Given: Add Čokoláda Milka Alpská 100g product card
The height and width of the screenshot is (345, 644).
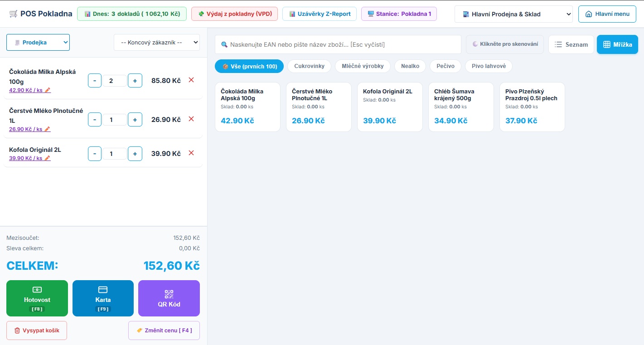Looking at the screenshot, I should coord(247,107).
